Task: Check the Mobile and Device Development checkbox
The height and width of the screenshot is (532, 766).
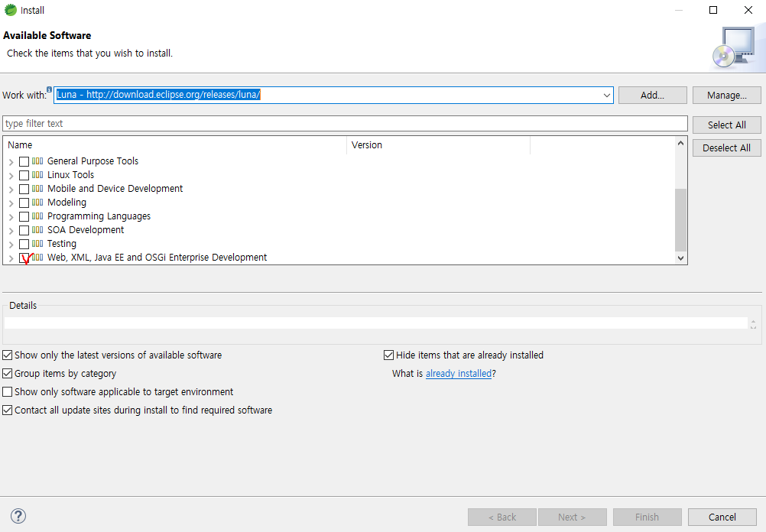Action: pos(24,189)
